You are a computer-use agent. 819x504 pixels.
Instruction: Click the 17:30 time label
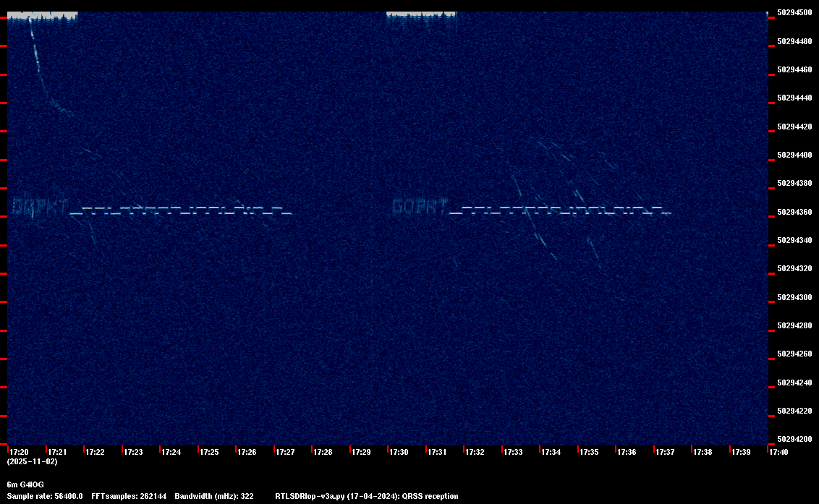tap(399, 452)
